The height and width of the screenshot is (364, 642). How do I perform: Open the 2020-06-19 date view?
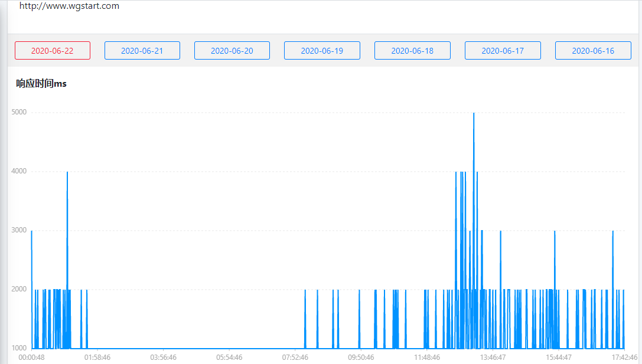(322, 50)
